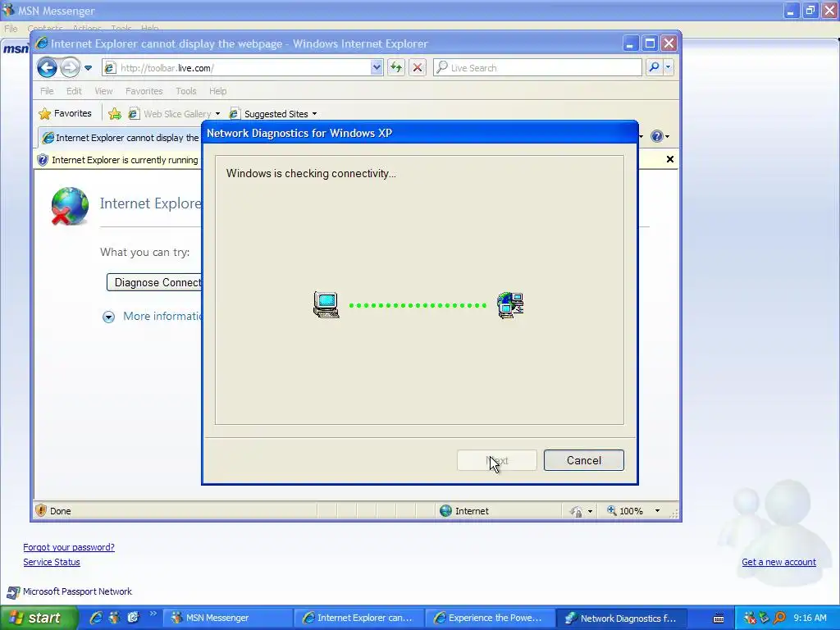The image size is (840, 630).
Task: Expand the More information section arrow
Action: (108, 317)
